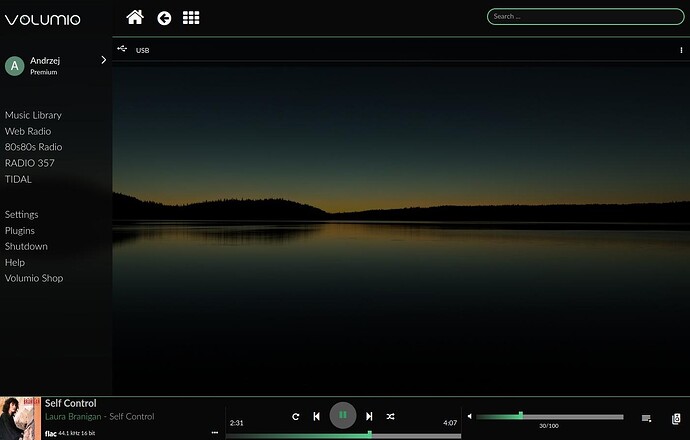
Task: Switch to grid view icon
Action: pos(191,18)
